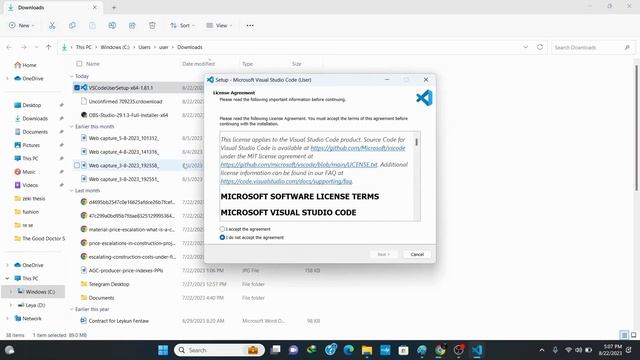Screen dimensions: 640x360
Task: Open Microsoft Store from the taskbar
Action: point(403,350)
